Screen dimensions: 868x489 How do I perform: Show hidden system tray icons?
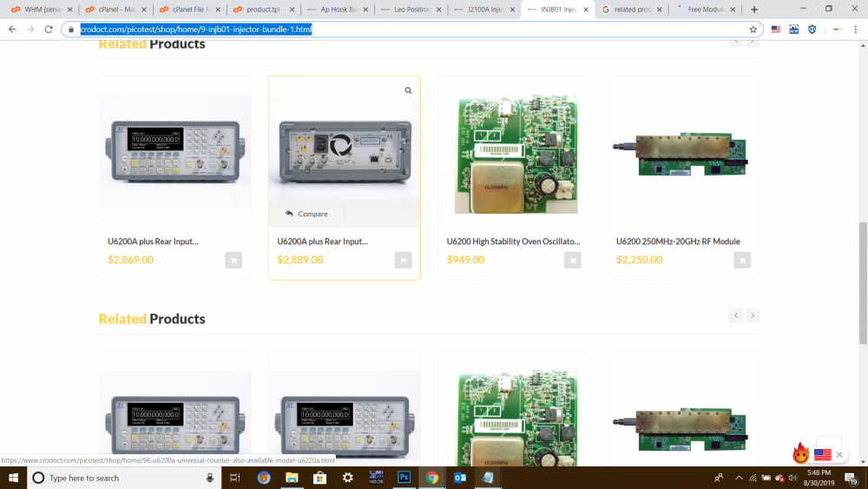pyautogui.click(x=739, y=478)
